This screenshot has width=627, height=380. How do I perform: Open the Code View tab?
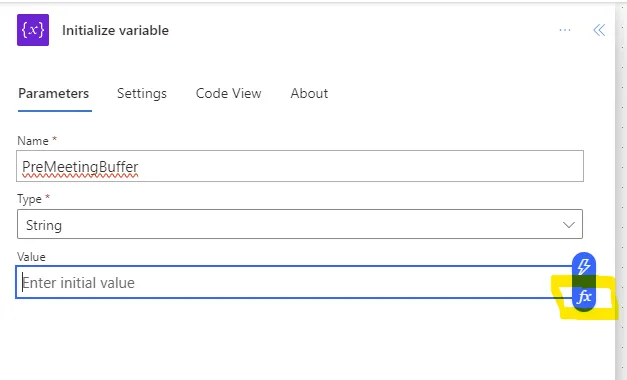(228, 94)
